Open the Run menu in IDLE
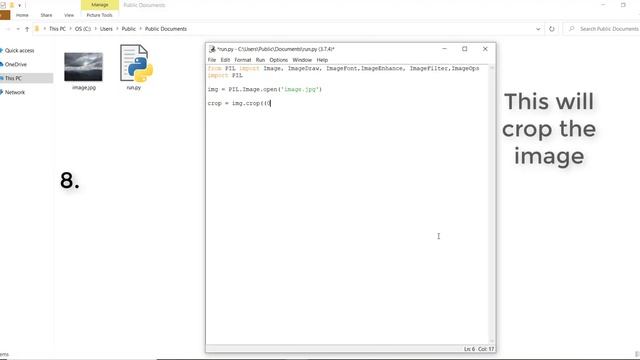The width and height of the screenshot is (640, 360). tap(260, 60)
